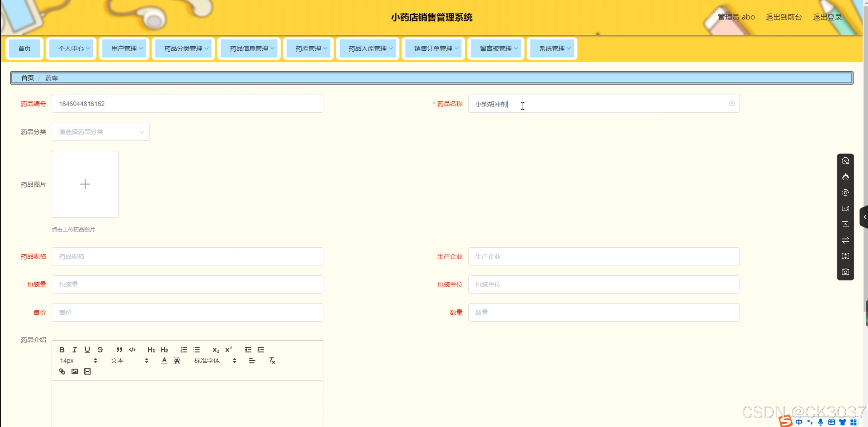Insert a link using the link icon
The image size is (868, 427).
pyautogui.click(x=62, y=371)
